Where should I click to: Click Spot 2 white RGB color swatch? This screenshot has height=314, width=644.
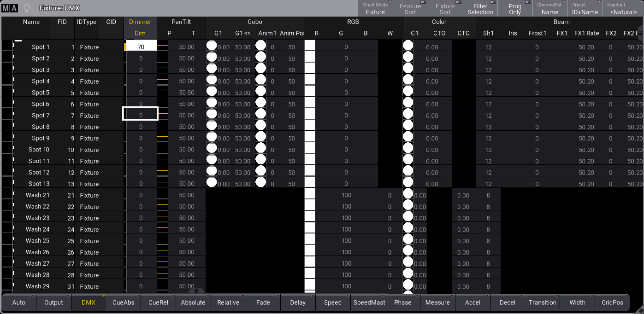[x=309, y=58]
